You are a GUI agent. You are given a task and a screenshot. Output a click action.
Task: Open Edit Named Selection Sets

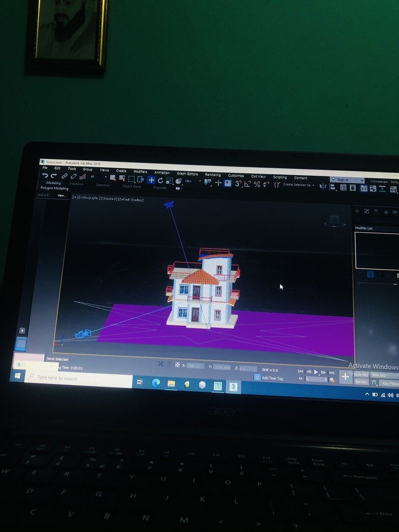(x=277, y=185)
